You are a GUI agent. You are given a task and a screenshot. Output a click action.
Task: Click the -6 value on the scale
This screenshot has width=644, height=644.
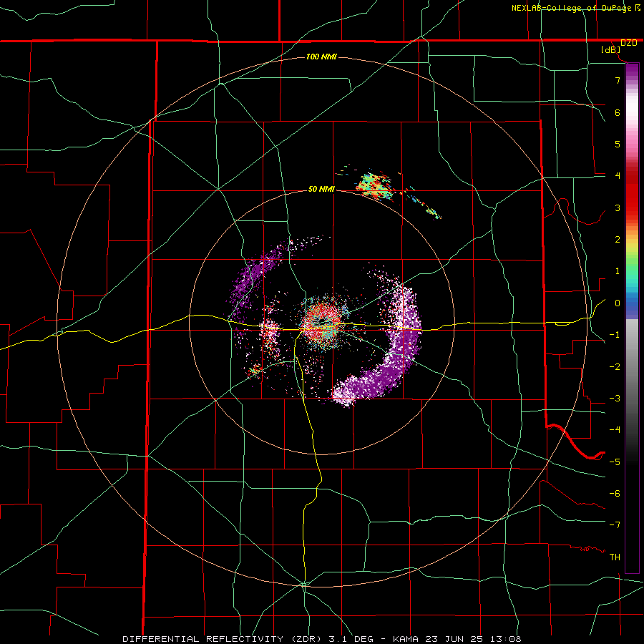[615, 494]
